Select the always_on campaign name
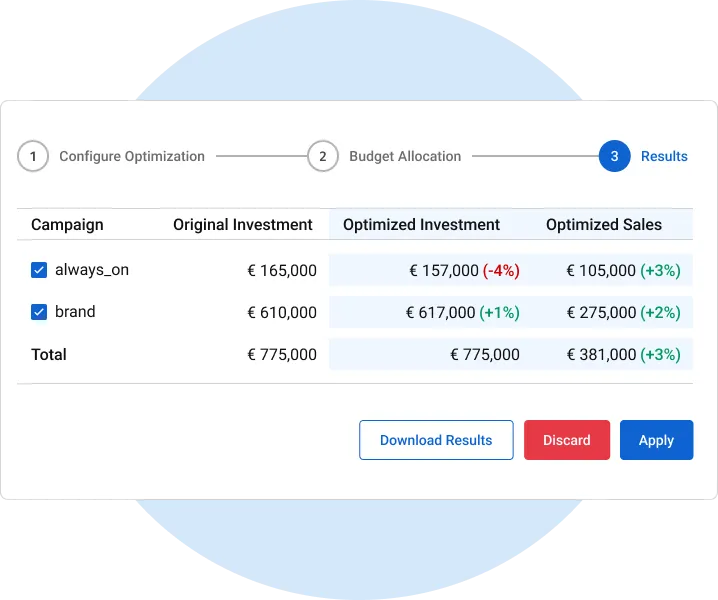This screenshot has height=600, width=718. tap(92, 270)
